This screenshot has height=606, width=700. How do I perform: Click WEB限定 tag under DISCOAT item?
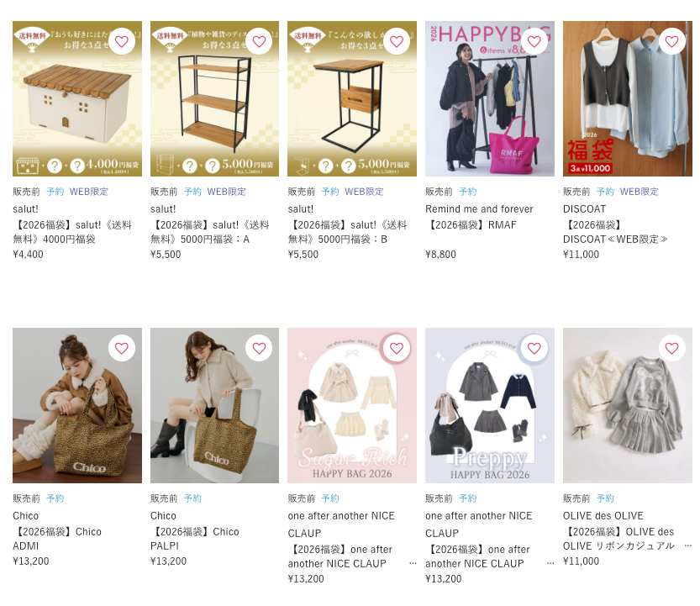[639, 192]
